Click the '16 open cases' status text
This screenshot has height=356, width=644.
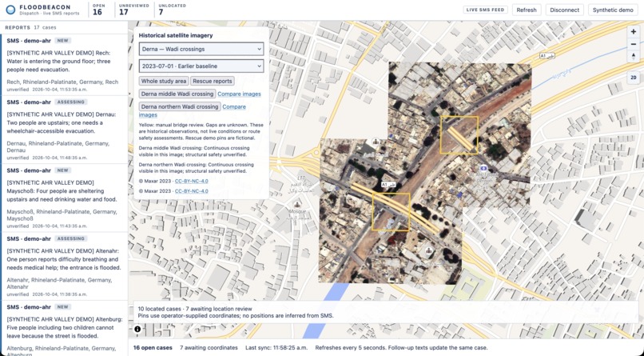[153, 348]
